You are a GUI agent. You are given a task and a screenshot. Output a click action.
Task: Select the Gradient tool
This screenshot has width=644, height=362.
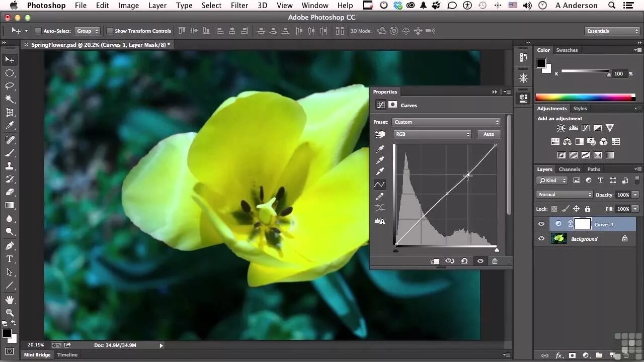(x=10, y=205)
